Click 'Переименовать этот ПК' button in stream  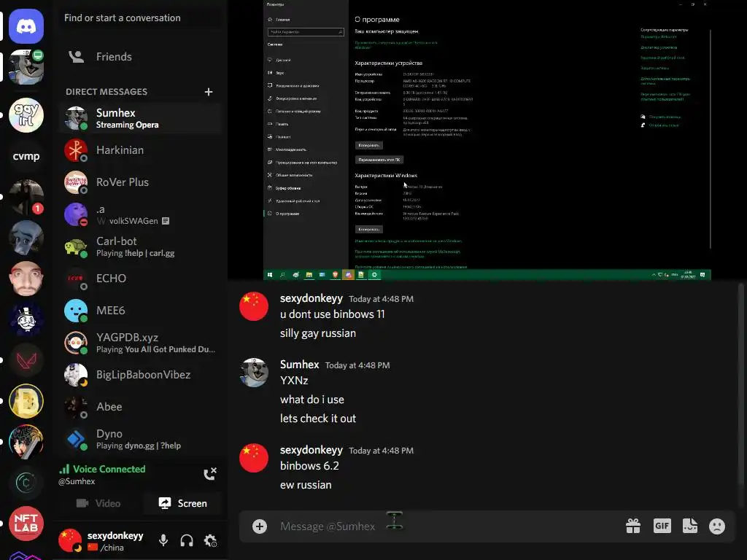click(379, 160)
